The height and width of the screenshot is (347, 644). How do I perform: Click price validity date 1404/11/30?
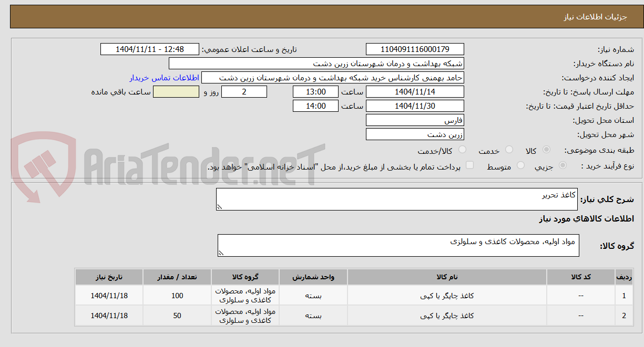pyautogui.click(x=415, y=106)
